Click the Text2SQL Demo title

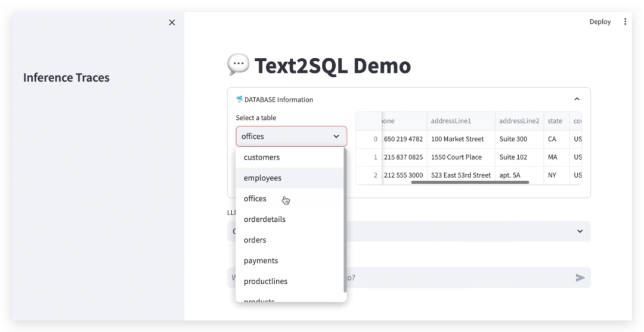pyautogui.click(x=333, y=66)
